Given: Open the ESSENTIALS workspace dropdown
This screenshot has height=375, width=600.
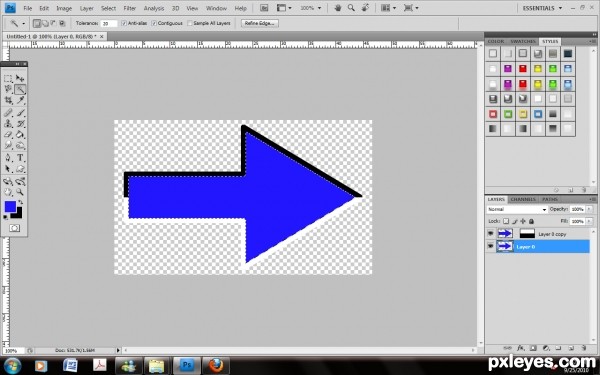Looking at the screenshot, I should pyautogui.click(x=543, y=8).
